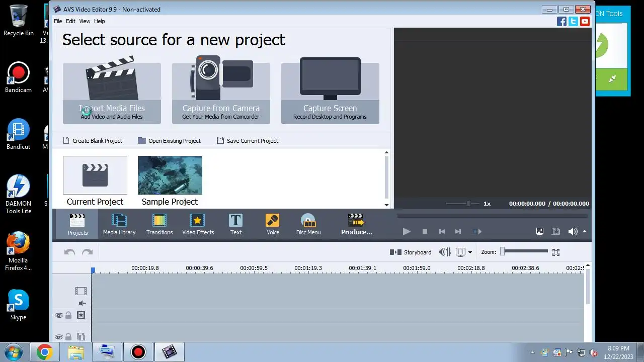Image resolution: width=644 pixels, height=362 pixels.
Task: Open the View menu
Action: (85, 21)
